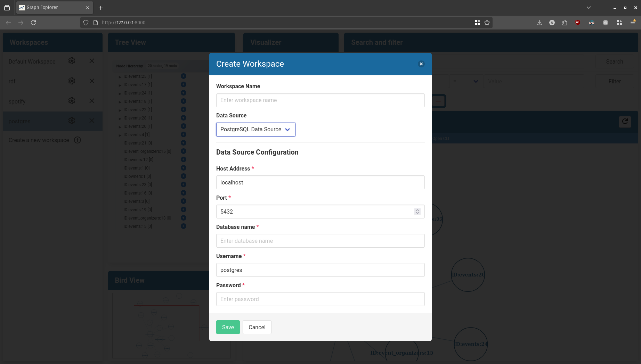Delete rdf workspace with X icon
This screenshot has height=364, width=641.
point(92,81)
